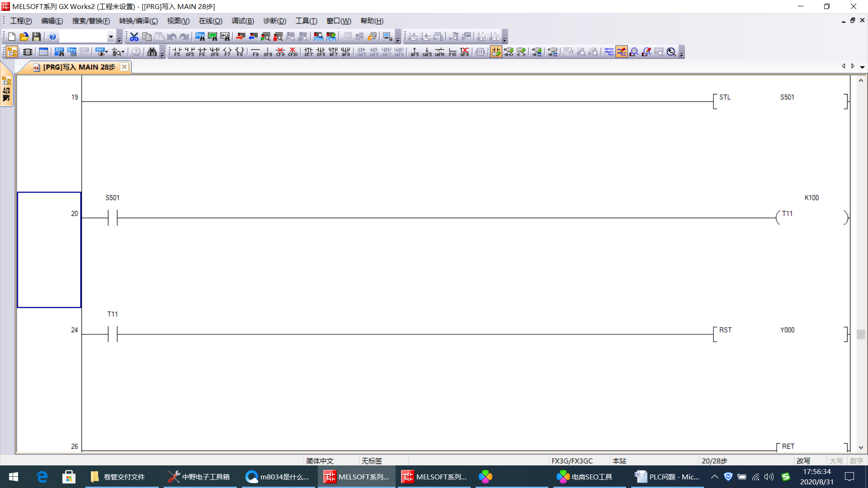Open PLC问题 Word taskbar button
Viewport: 868px width, 488px height.
click(667, 477)
